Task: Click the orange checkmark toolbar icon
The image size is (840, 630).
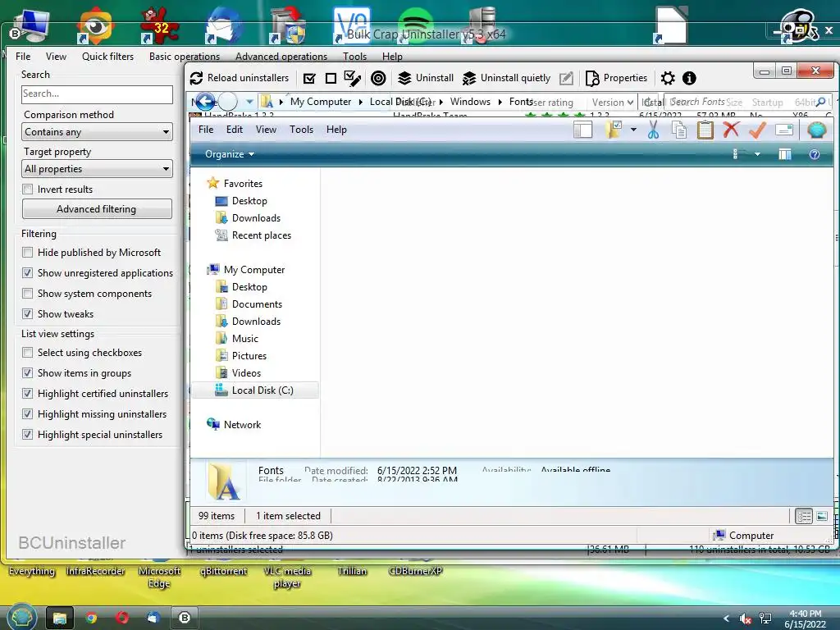Action: 757,130
